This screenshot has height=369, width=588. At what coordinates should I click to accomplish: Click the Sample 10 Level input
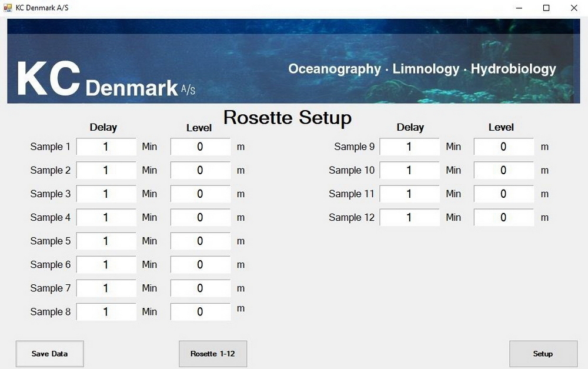coord(503,170)
